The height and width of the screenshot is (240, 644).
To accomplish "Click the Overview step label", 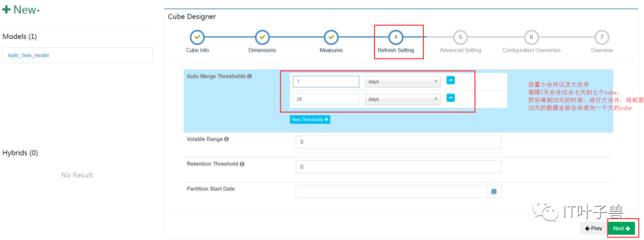I will [602, 51].
